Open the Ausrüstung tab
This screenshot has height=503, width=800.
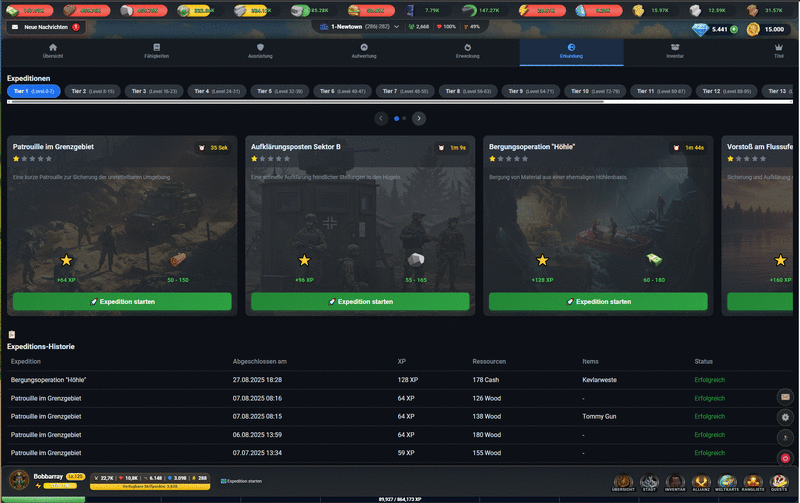point(260,51)
